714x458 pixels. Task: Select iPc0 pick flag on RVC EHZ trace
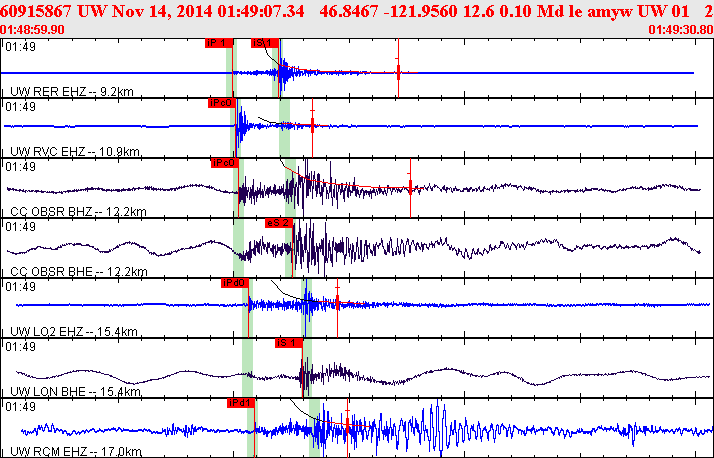[222, 103]
